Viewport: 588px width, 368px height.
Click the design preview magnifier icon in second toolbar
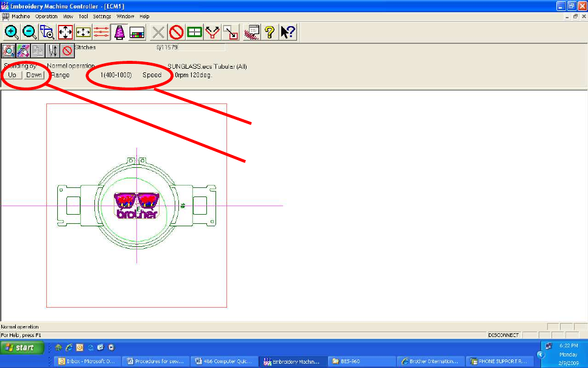[9, 50]
